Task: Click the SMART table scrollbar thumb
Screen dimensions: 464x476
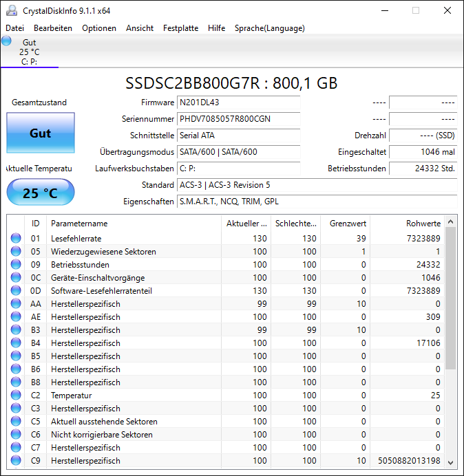Action: tap(451, 299)
